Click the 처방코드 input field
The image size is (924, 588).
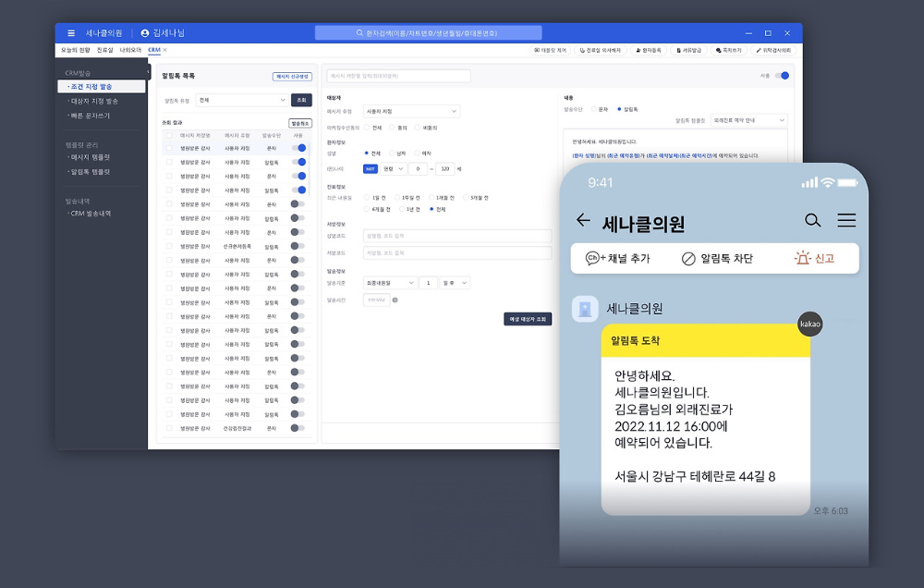457,253
